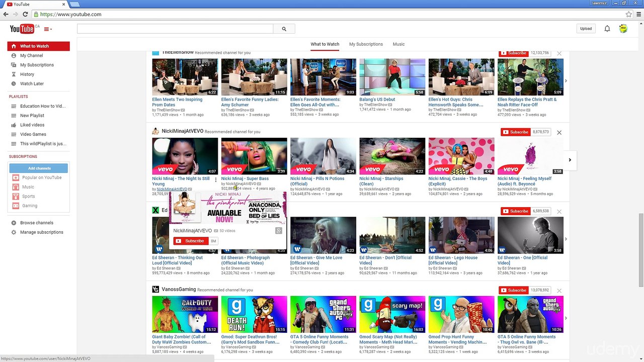
Task: Open Chrome menu hamburger icon
Action: [x=638, y=14]
